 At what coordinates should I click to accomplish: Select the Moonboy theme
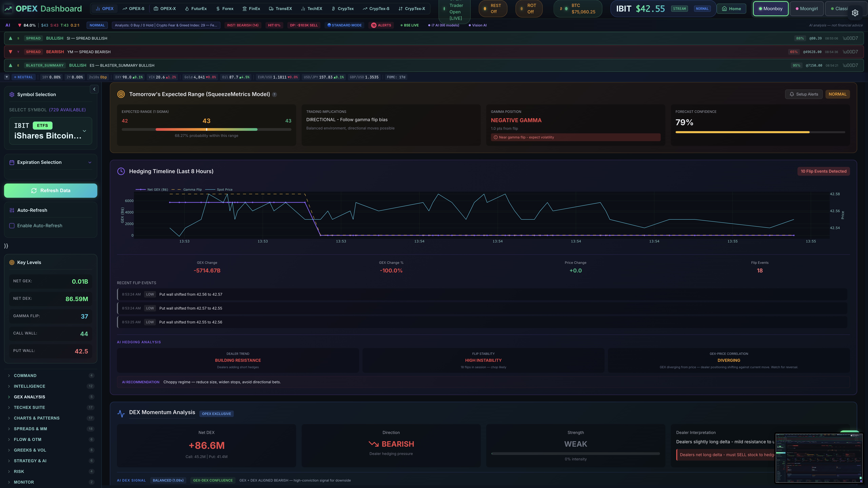tap(770, 9)
